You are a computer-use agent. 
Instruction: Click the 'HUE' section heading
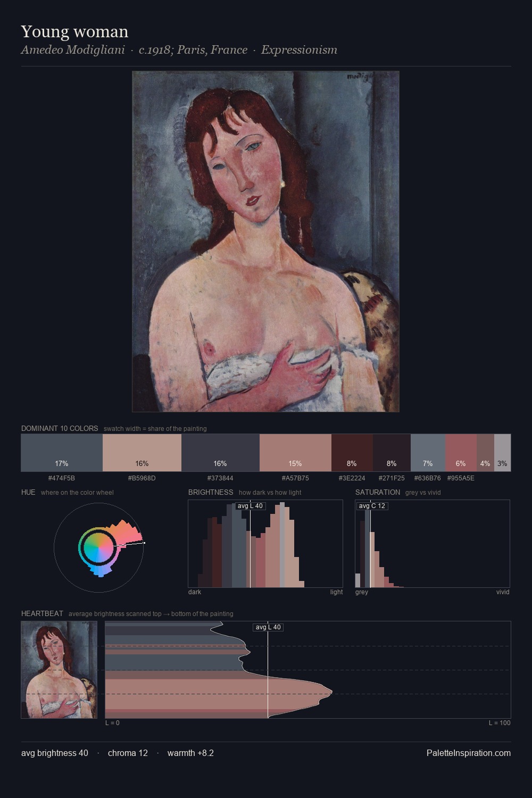[x=28, y=492]
